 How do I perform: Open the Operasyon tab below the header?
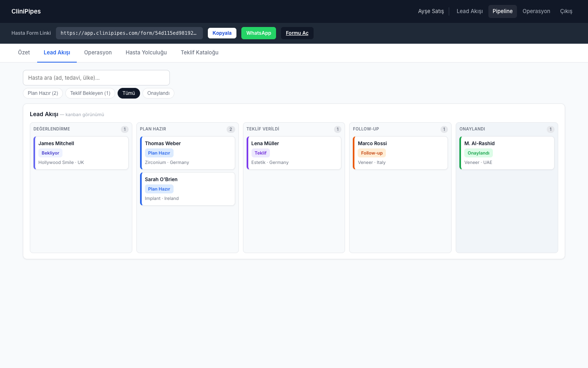click(x=98, y=53)
